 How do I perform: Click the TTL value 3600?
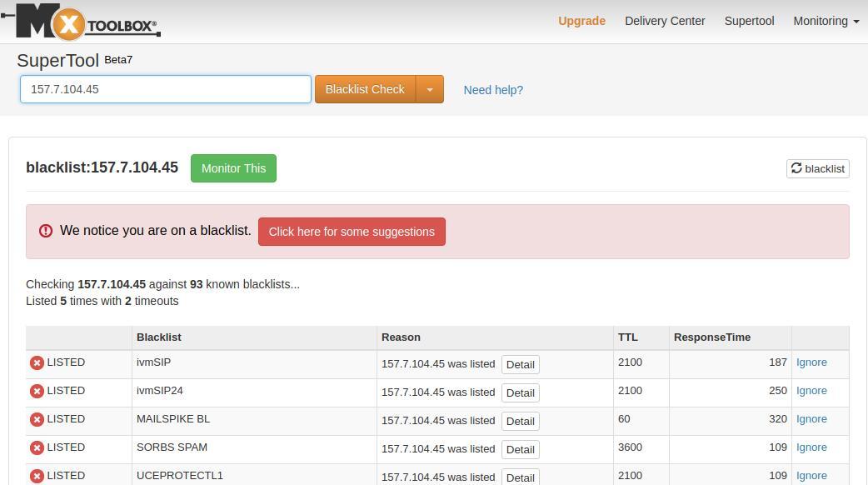pyautogui.click(x=630, y=447)
